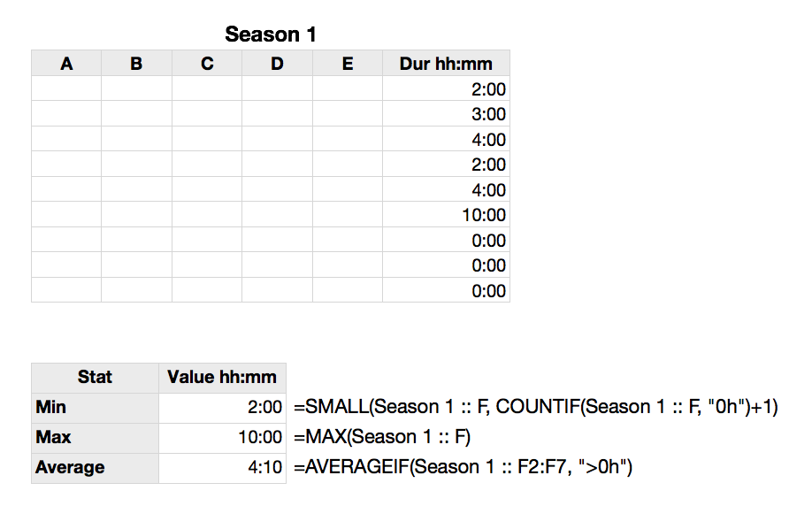
Task: Select the last 0:00 duration cell
Action: click(x=446, y=291)
